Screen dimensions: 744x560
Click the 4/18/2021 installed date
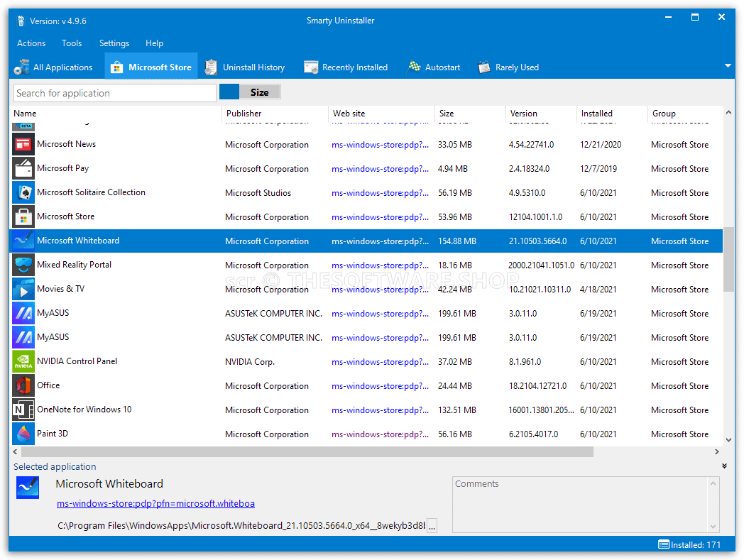[x=598, y=290]
